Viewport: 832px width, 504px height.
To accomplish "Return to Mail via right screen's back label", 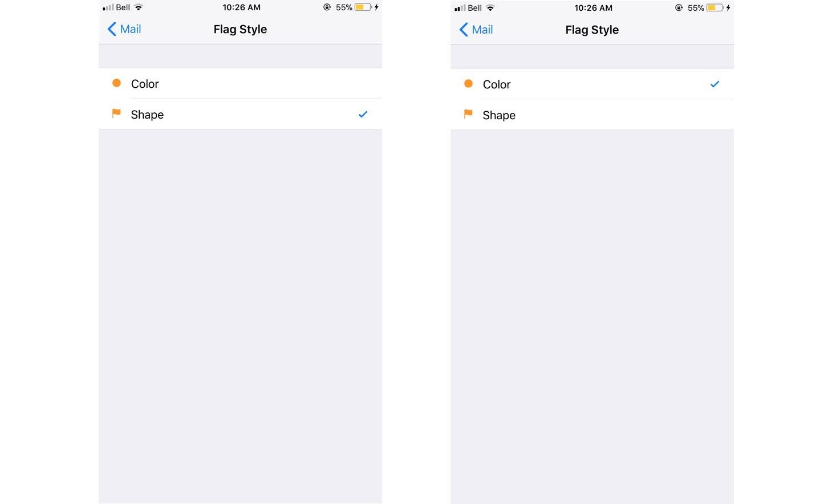I will click(482, 30).
